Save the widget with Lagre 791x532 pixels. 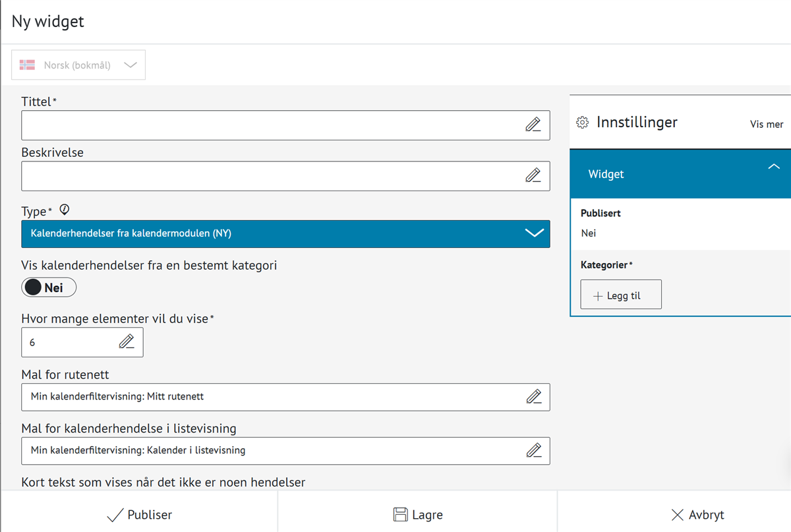(x=417, y=515)
